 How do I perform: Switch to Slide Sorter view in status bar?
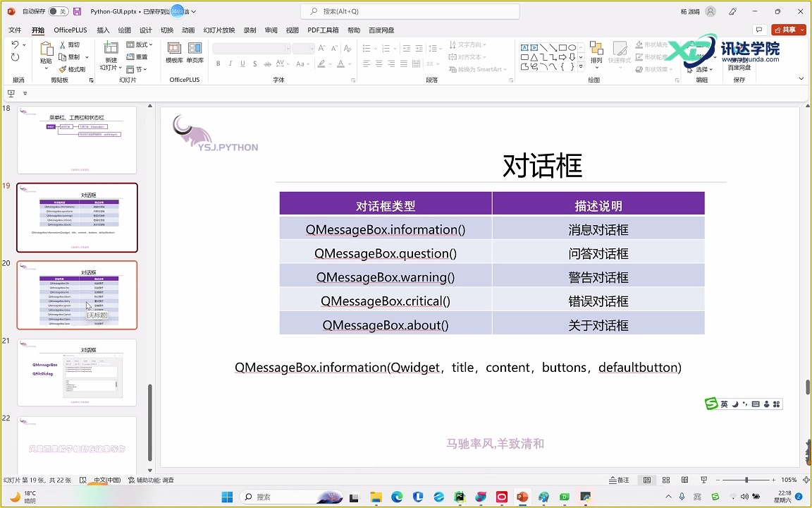(666, 480)
